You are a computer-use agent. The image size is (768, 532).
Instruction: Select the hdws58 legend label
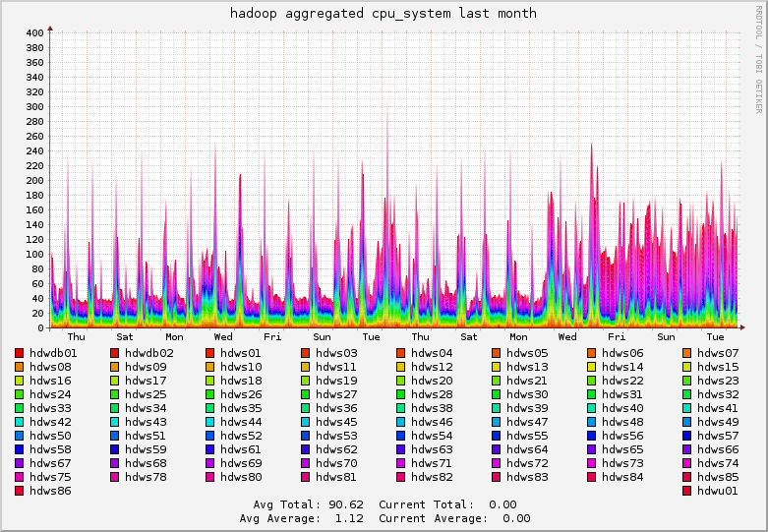pyautogui.click(x=50, y=449)
